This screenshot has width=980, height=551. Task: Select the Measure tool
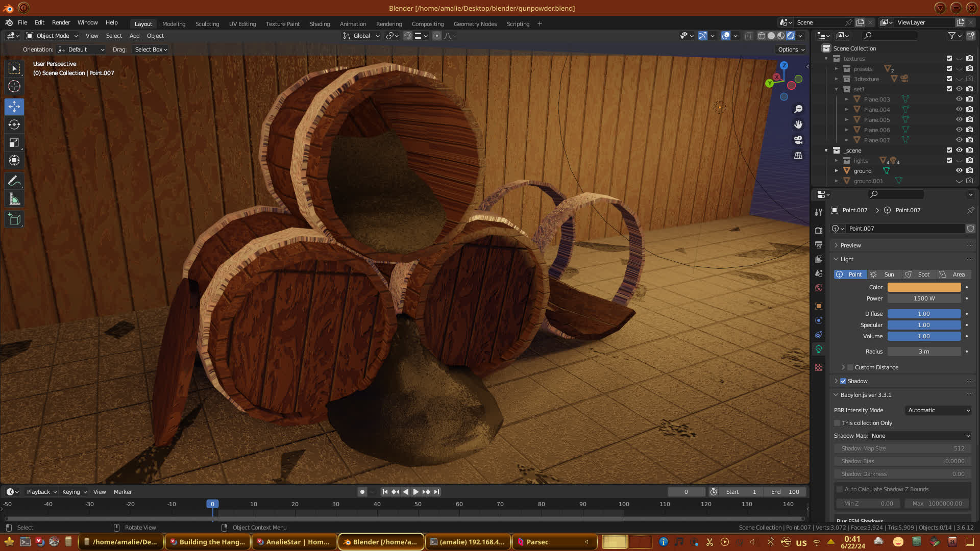click(x=14, y=199)
